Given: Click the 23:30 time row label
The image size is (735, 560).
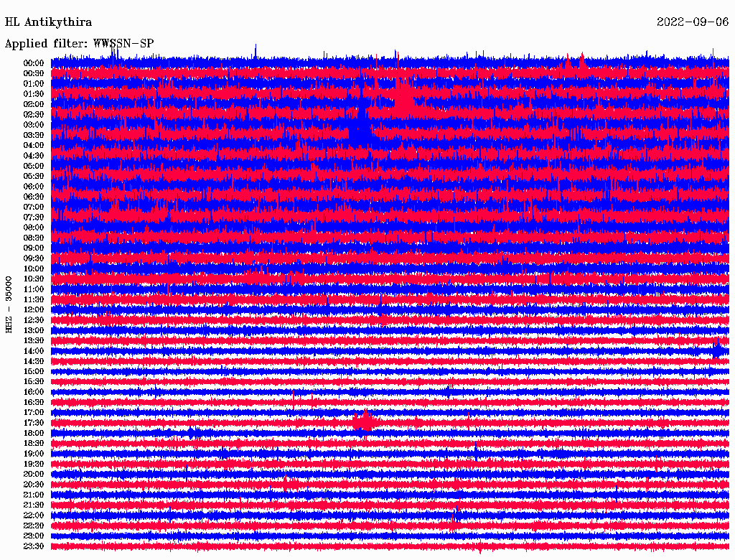Looking at the screenshot, I should pos(34,546).
